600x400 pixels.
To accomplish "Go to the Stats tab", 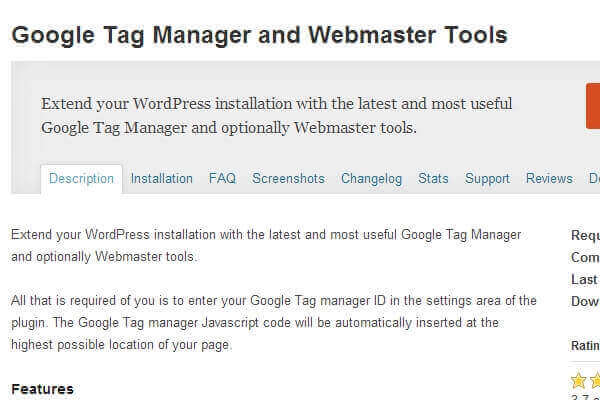I will point(433,179).
